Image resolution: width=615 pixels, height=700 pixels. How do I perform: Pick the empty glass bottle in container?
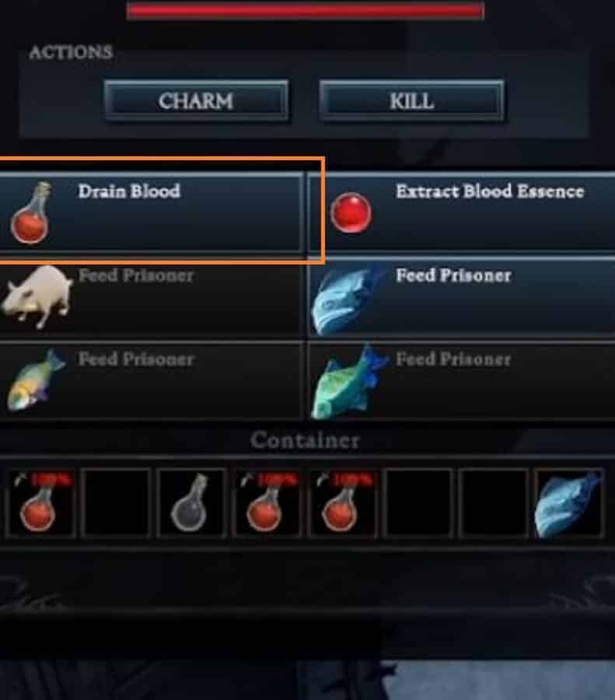pyautogui.click(x=191, y=502)
